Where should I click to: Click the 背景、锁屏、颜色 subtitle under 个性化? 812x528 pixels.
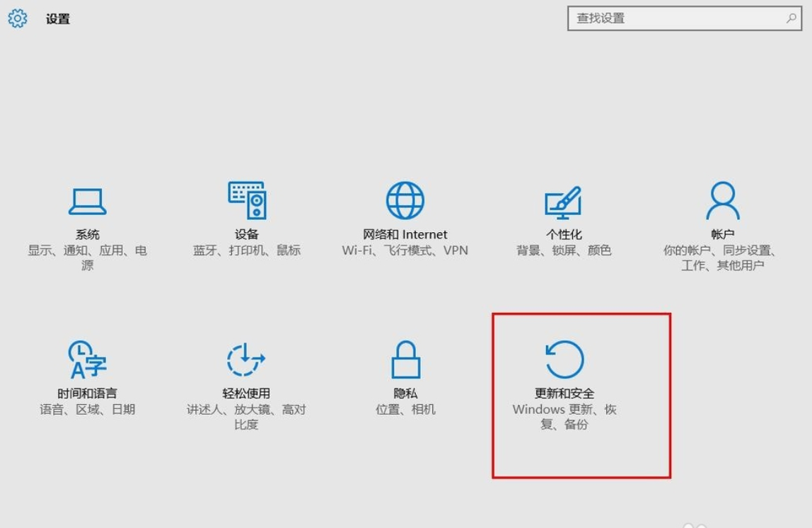[564, 249]
